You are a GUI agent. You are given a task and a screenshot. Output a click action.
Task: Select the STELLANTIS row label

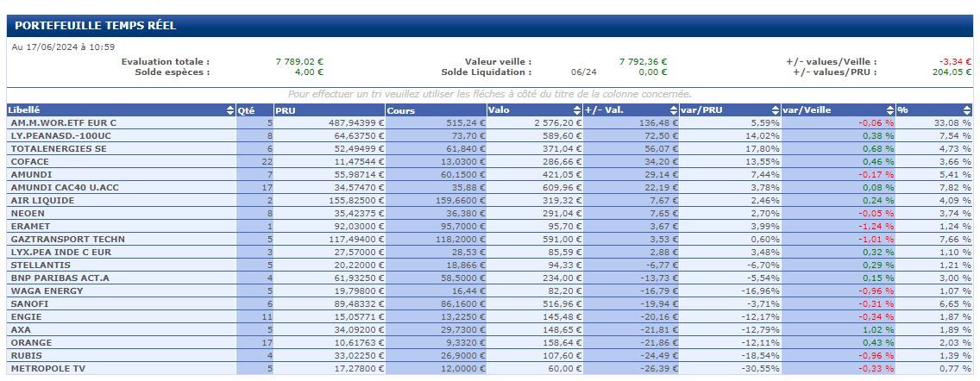click(41, 265)
